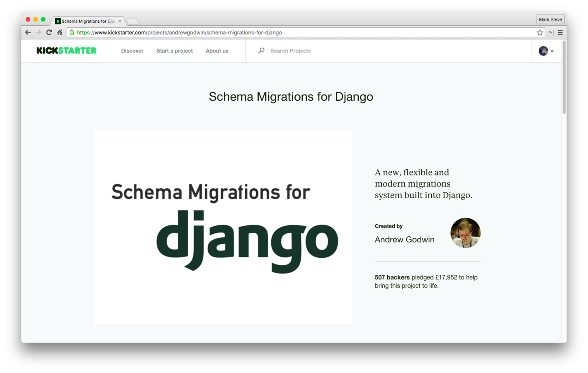Open Start a project link

coord(175,51)
